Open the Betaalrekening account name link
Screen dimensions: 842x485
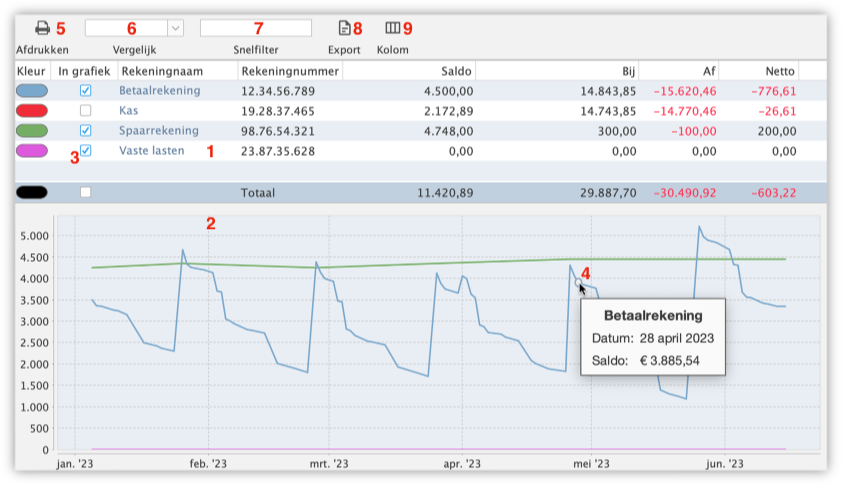pos(159,91)
